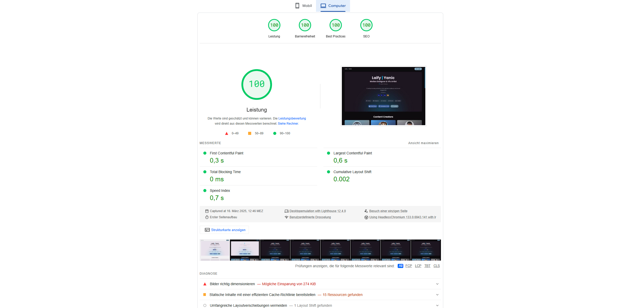
Task: Switch to the Mobil tab
Action: 303,6
